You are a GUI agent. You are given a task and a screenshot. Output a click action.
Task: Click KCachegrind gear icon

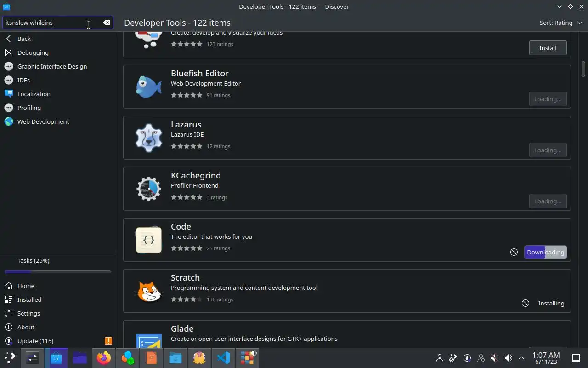(x=149, y=189)
